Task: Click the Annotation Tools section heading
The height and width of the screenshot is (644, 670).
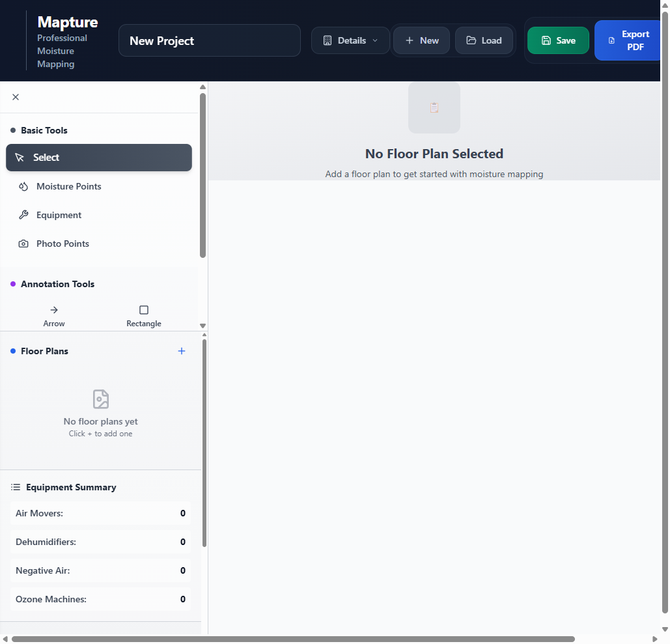Action: point(58,284)
